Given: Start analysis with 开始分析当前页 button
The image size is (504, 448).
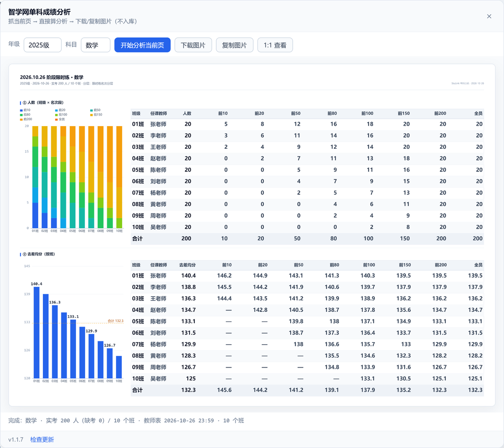Looking at the screenshot, I should [142, 45].
